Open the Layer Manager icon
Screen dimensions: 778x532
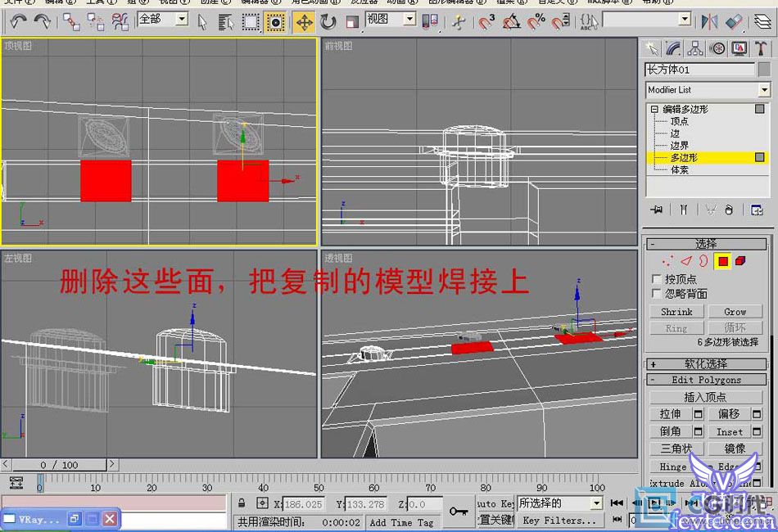tap(762, 22)
